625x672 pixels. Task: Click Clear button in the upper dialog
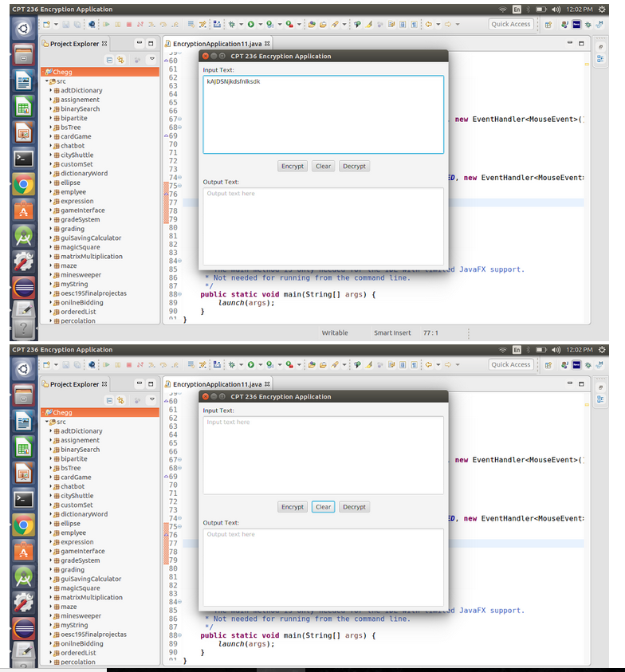323,167
